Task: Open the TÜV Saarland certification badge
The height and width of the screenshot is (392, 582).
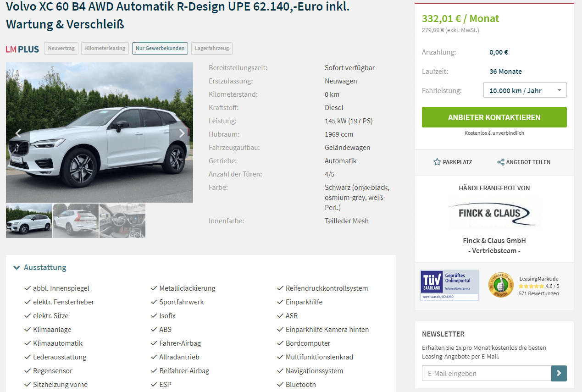Action: [449, 285]
